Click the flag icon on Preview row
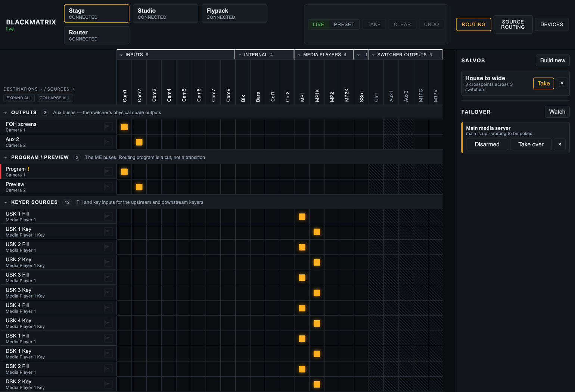 point(108,187)
